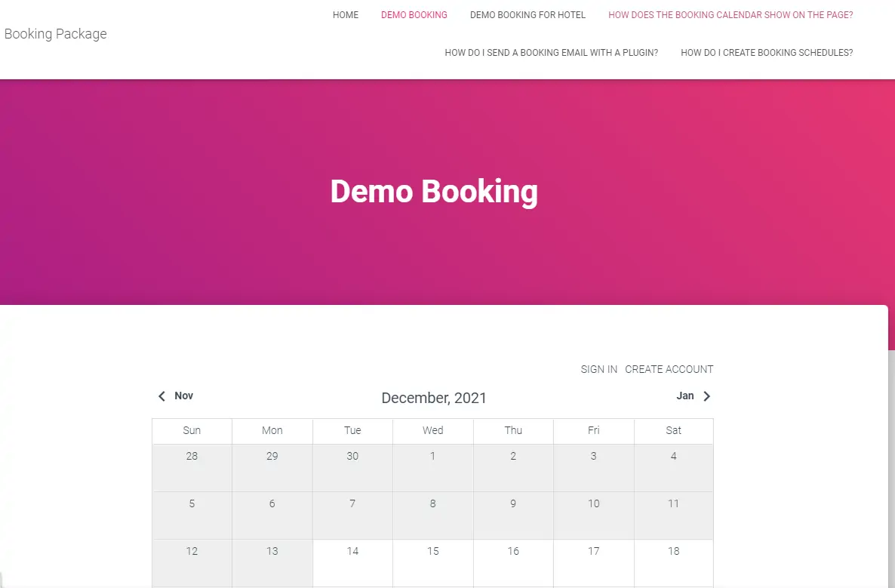Click the Create Account link
Viewport: 895px width, 588px height.
tap(669, 369)
